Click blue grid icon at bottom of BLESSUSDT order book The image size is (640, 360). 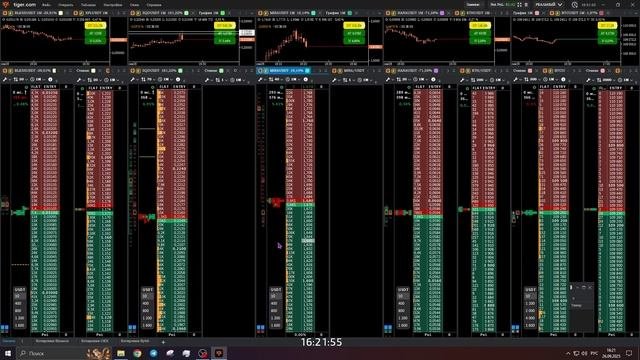point(4,328)
